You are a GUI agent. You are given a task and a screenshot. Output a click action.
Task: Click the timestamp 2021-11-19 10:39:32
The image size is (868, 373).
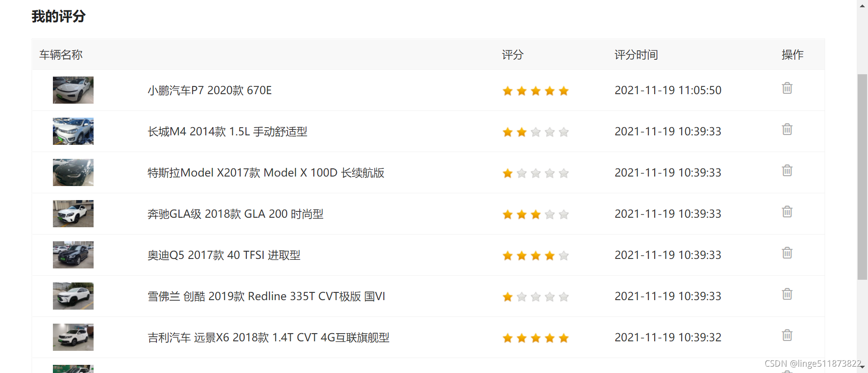coord(668,337)
